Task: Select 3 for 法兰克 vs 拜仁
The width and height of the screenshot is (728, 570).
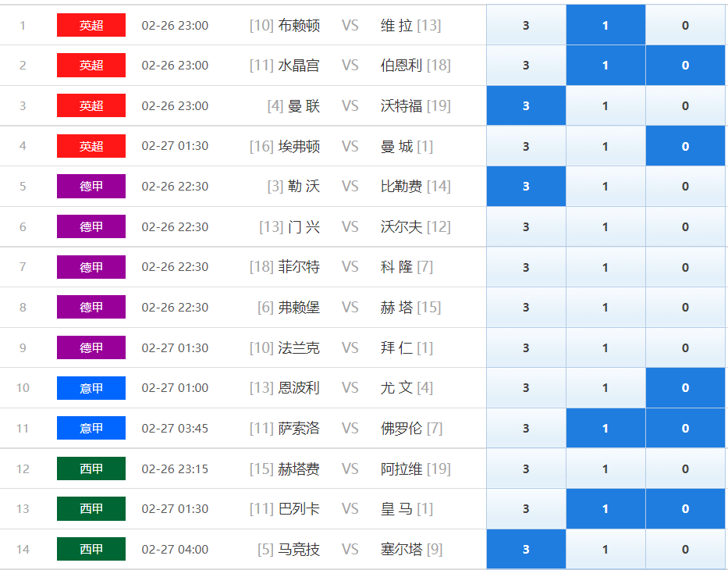Action: [x=526, y=347]
